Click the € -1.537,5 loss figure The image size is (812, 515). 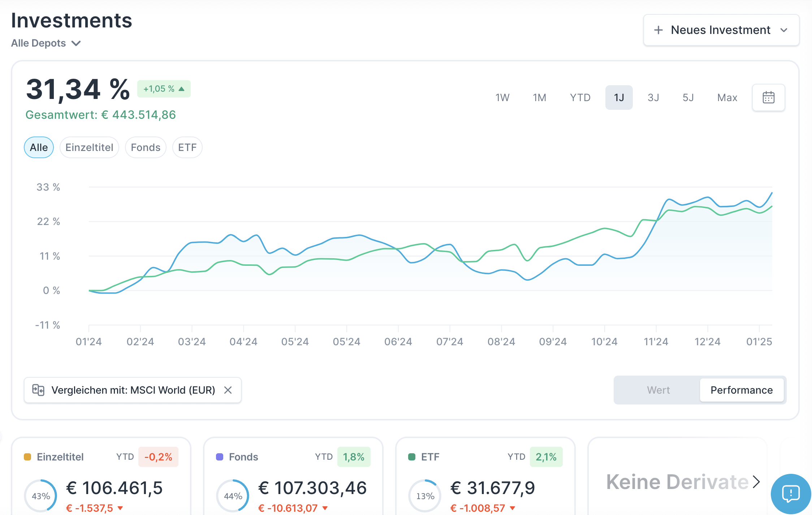coord(90,508)
